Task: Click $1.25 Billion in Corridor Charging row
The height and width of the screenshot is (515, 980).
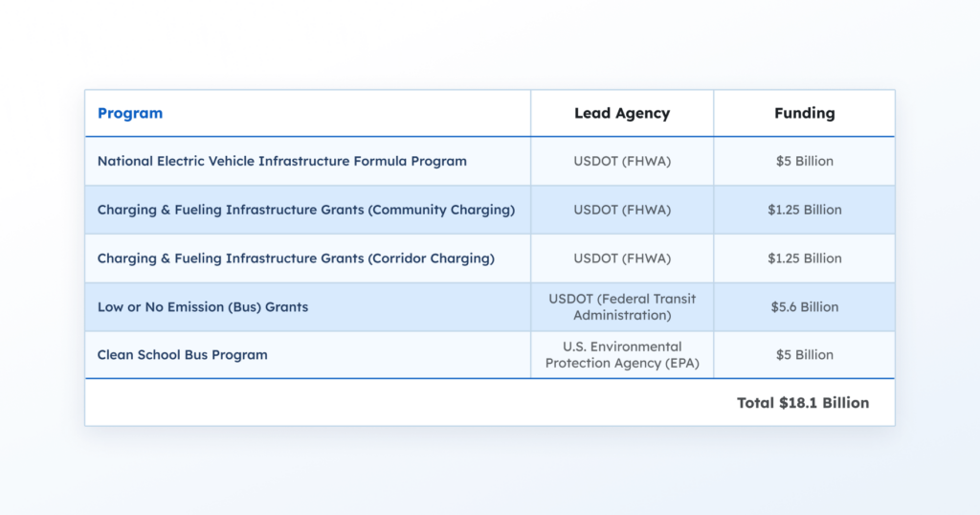Action: pos(804,258)
